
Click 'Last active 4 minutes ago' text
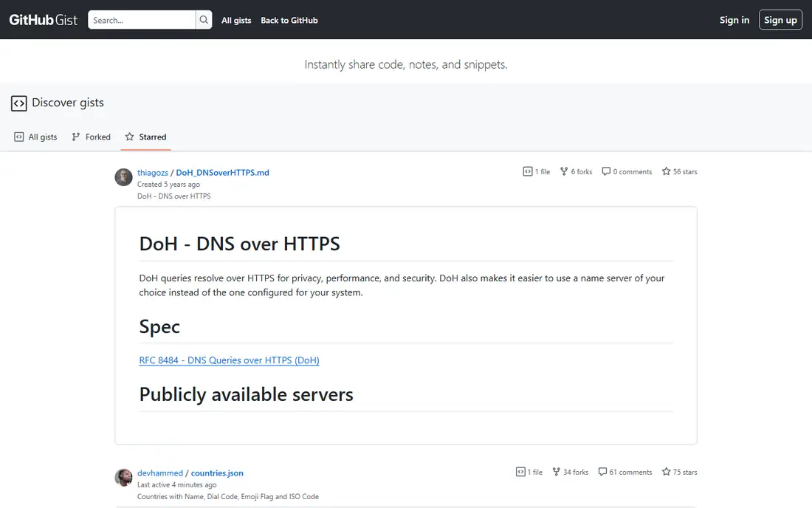point(176,484)
